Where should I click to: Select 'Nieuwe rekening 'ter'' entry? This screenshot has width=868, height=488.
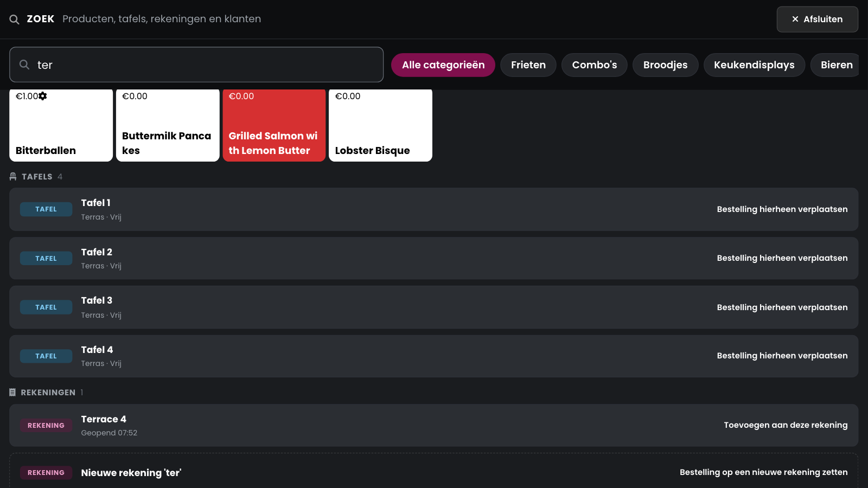pos(131,473)
